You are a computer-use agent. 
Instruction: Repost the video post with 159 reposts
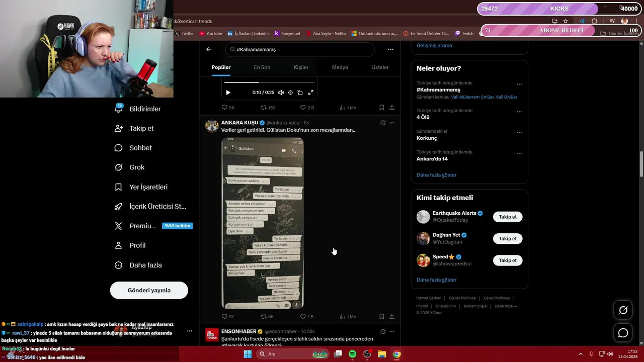click(268, 108)
